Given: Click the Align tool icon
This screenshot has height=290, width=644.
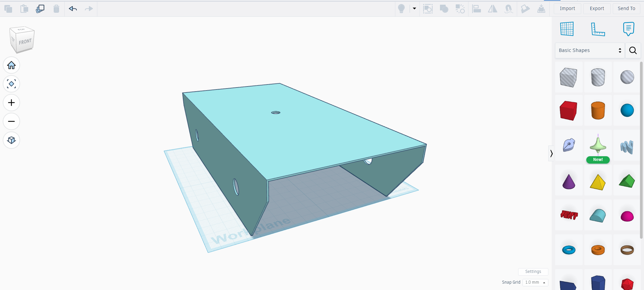Looking at the screenshot, I should pos(477,9).
